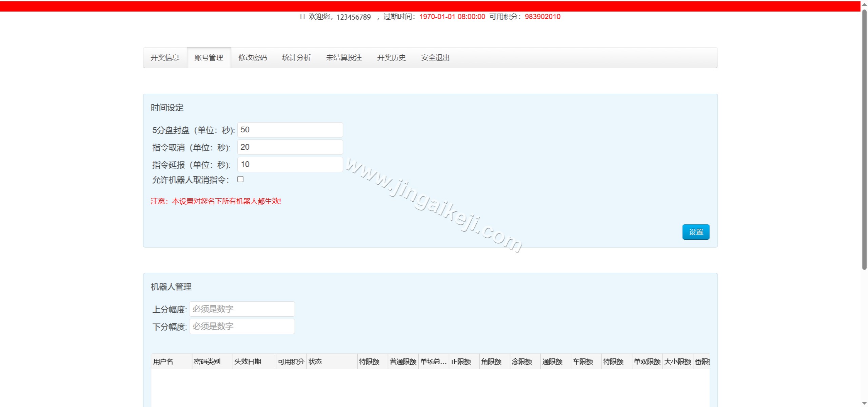The width and height of the screenshot is (868, 407).
Task: Open the 开奖信息 tab
Action: (x=165, y=58)
